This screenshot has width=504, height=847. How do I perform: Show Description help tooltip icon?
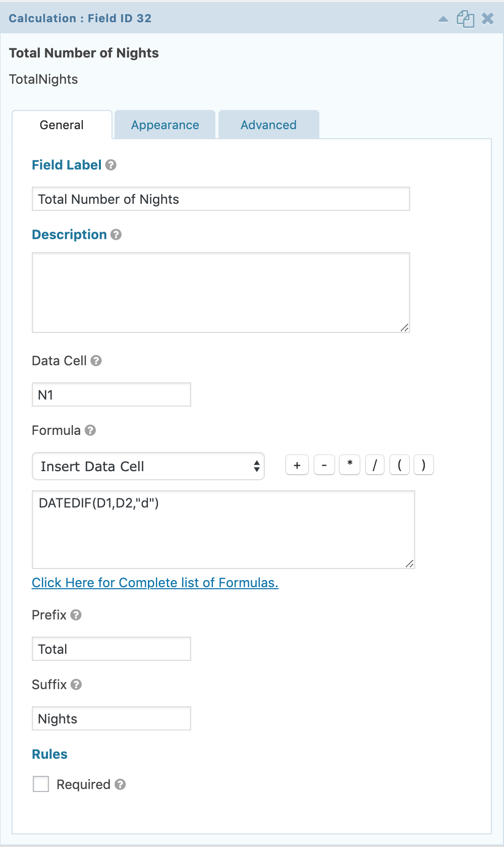(x=116, y=235)
